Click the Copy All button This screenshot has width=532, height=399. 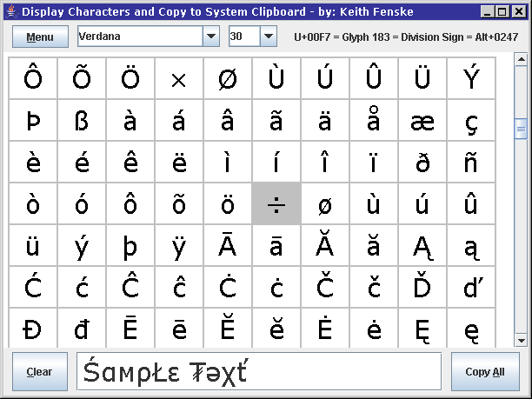click(x=484, y=372)
